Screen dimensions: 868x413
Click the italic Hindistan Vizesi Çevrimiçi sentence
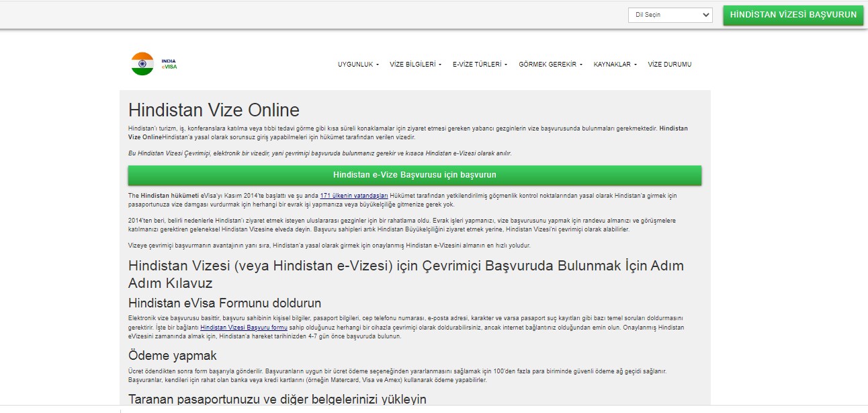pyautogui.click(x=320, y=153)
